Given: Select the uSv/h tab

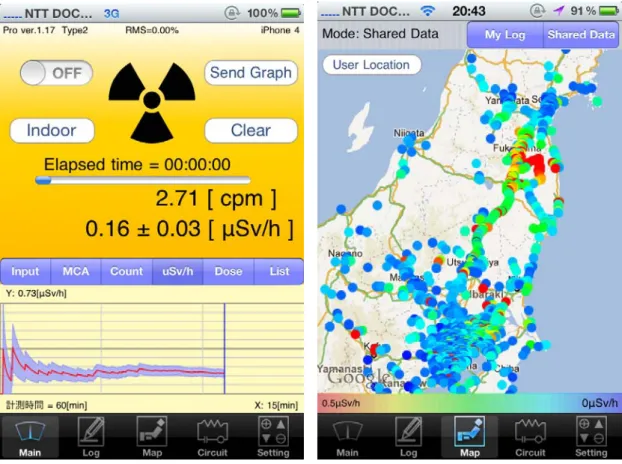Looking at the screenshot, I should pyautogui.click(x=177, y=272).
